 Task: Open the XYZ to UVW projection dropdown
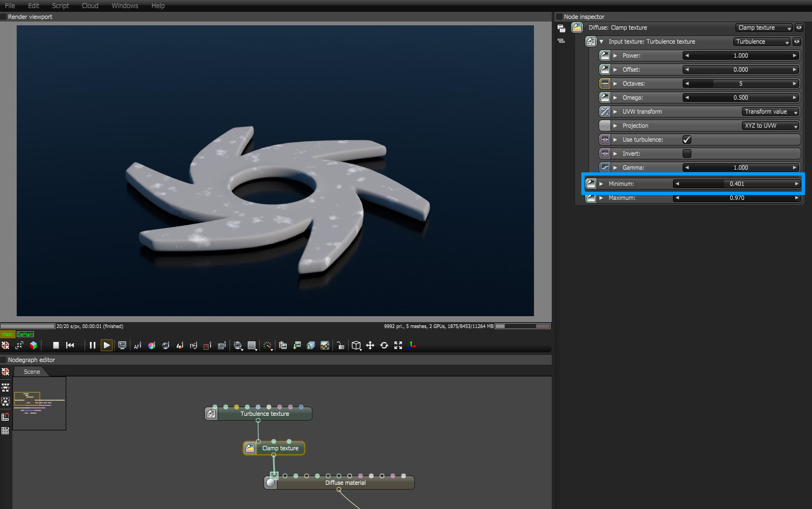771,125
